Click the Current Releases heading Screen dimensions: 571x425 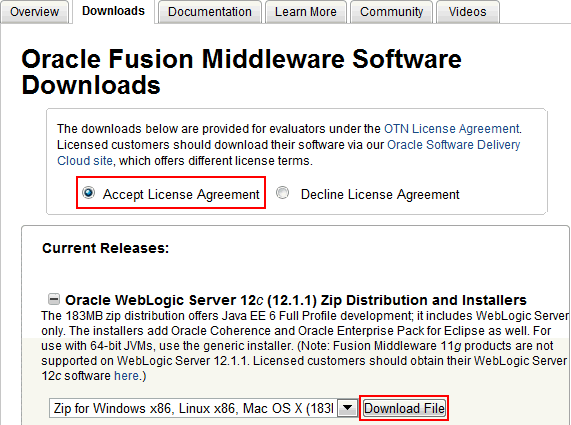click(x=106, y=248)
